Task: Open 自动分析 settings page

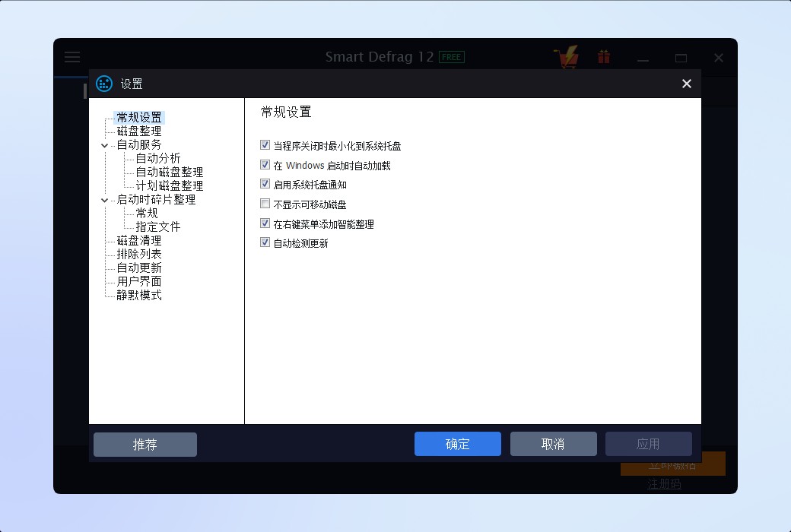Action: pyautogui.click(x=158, y=158)
